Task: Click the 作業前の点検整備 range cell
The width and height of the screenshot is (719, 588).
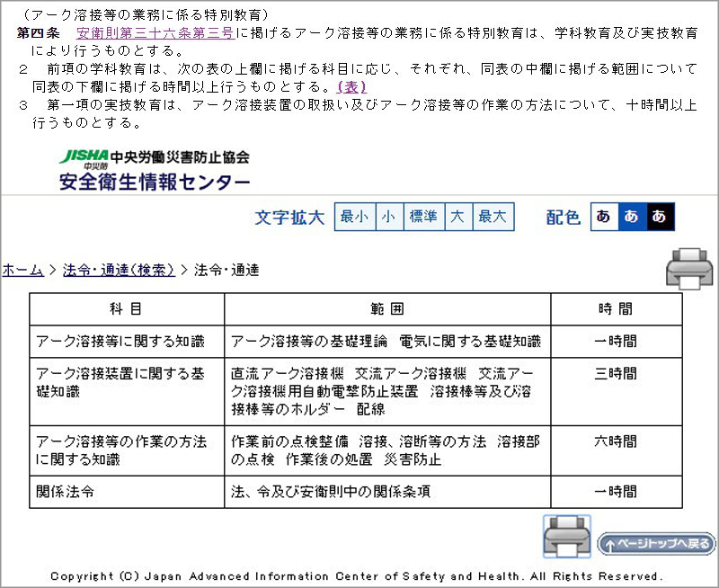Action: point(387,450)
